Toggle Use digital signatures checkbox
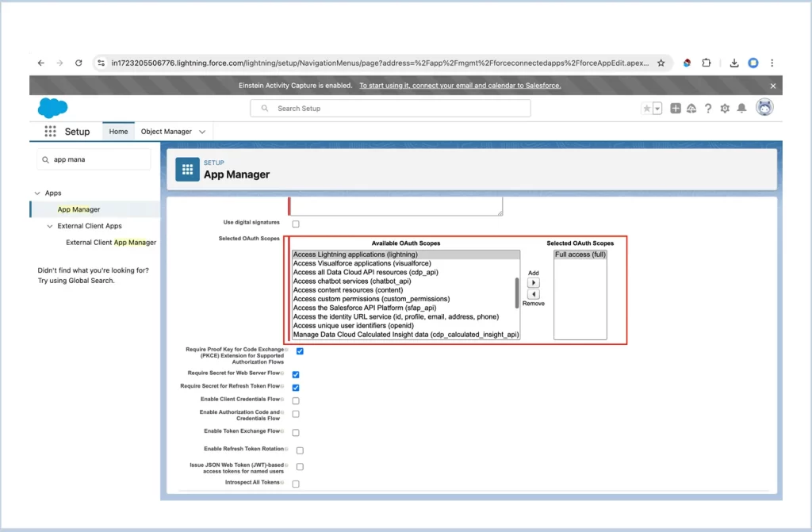Image resolution: width=812 pixels, height=532 pixels. [x=296, y=224]
